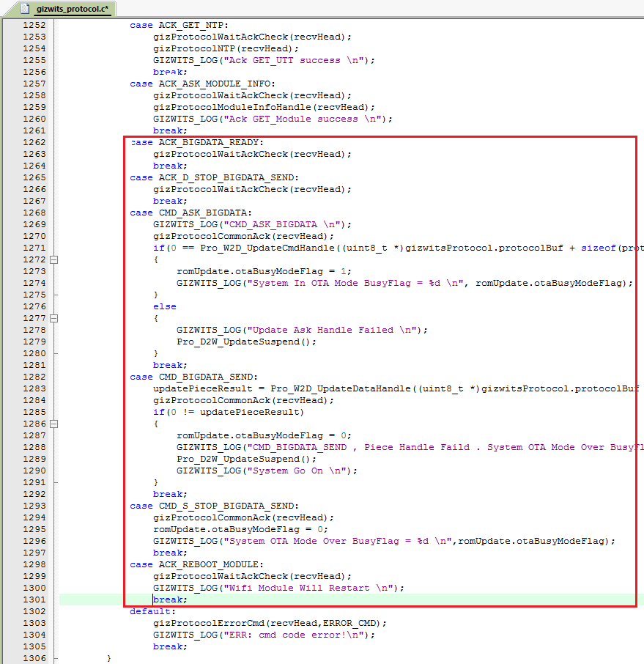The width and height of the screenshot is (644, 664).
Task: Click the "Wifi Module Will Restart" log line
Action: 278,588
